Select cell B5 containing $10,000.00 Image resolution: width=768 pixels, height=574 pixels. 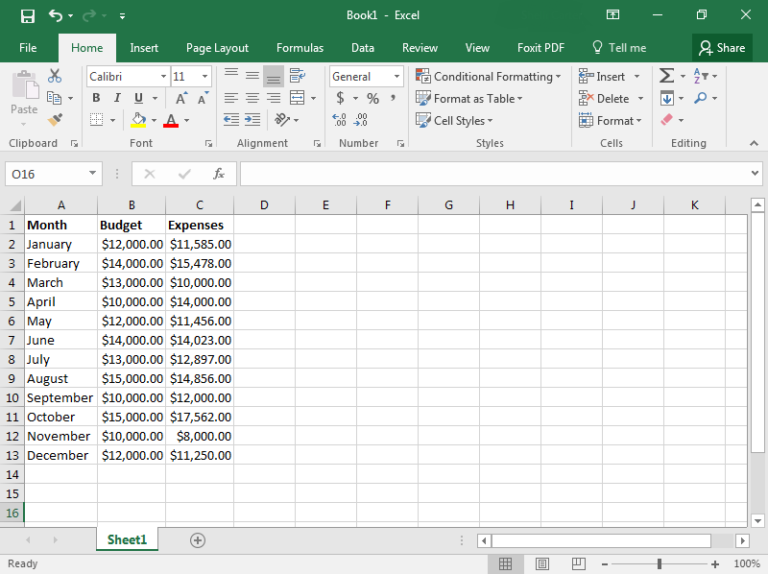[x=131, y=302]
